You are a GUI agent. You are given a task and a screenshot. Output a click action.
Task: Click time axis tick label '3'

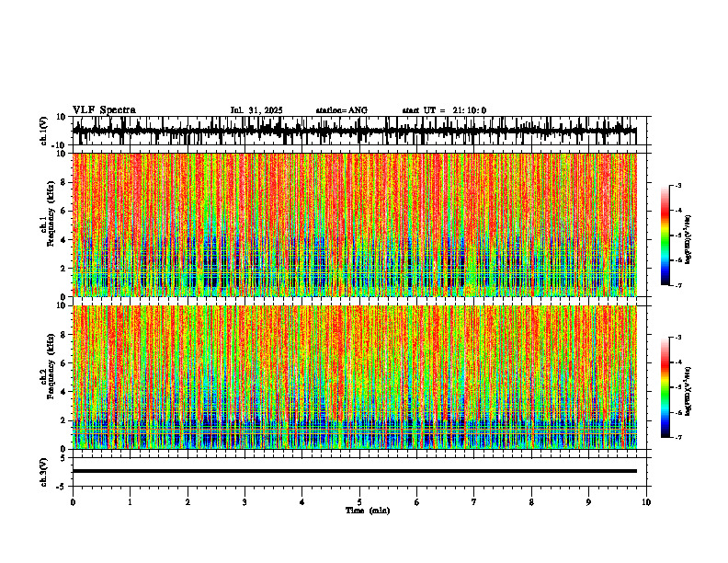245,502
